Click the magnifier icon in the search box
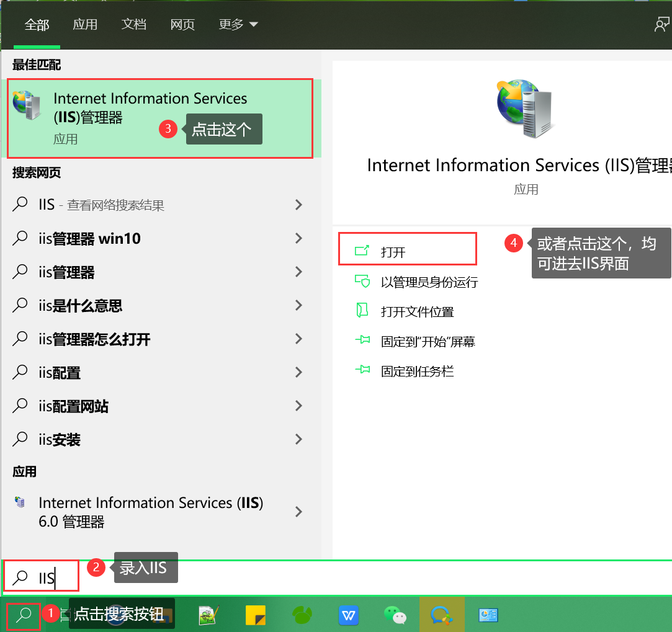Screen dimensions: 672x632 point(20,577)
